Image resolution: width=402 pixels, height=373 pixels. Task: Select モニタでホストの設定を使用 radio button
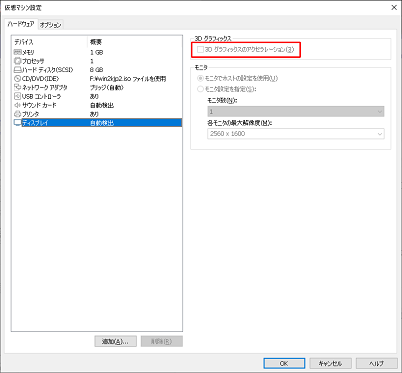coord(200,78)
